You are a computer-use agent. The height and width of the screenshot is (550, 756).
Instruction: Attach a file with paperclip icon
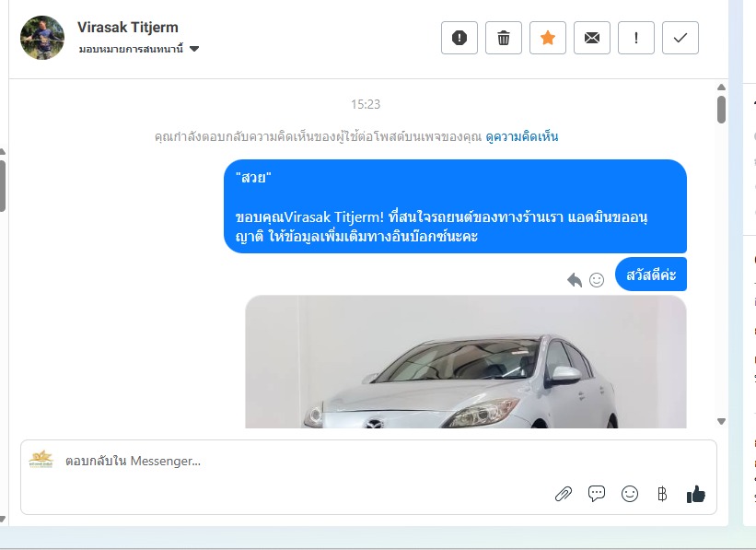tap(564, 494)
